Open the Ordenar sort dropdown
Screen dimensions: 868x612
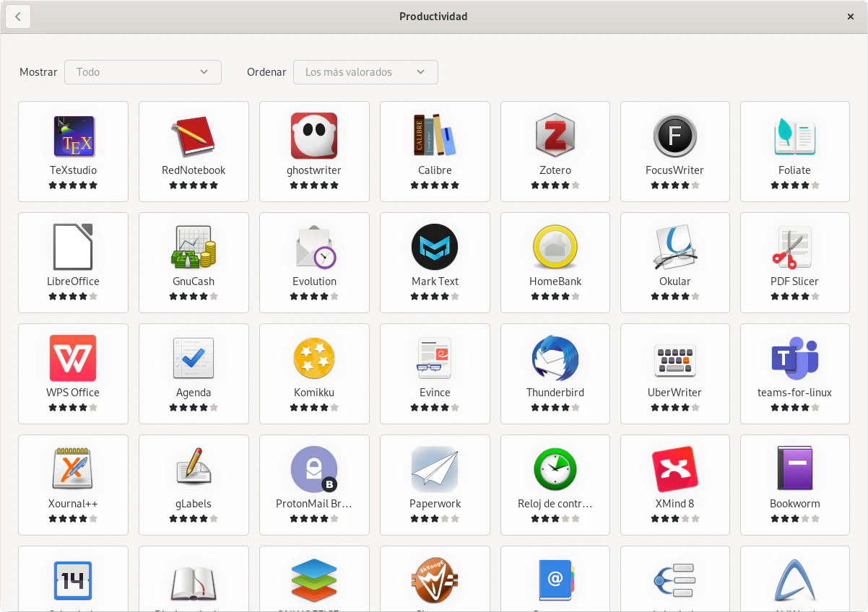(x=365, y=72)
